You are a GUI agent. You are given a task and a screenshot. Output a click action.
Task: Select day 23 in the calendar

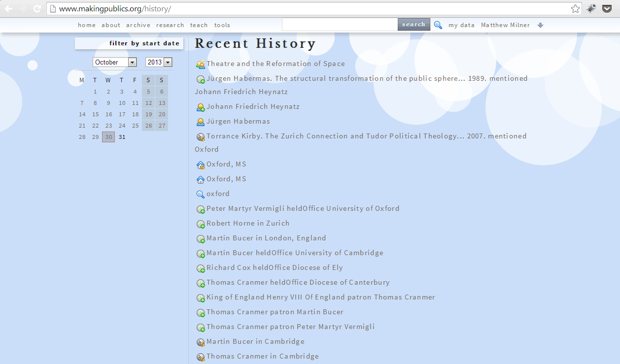(108, 126)
